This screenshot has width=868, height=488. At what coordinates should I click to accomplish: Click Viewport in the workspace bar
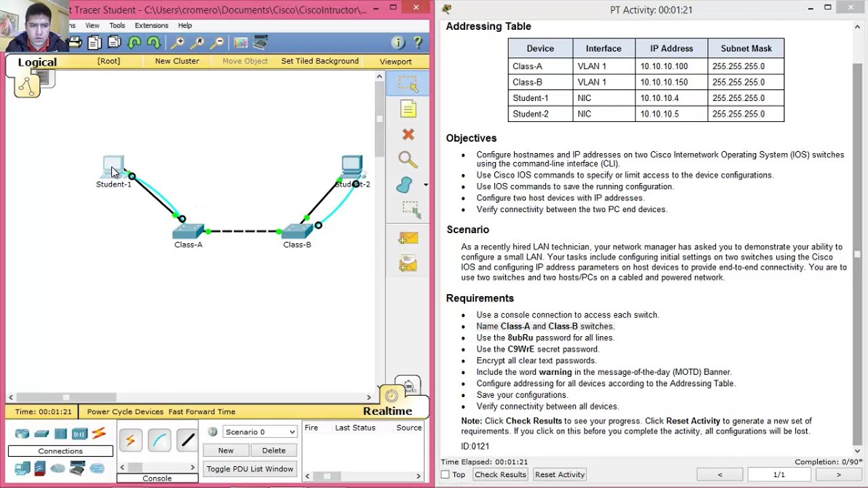[x=395, y=61]
